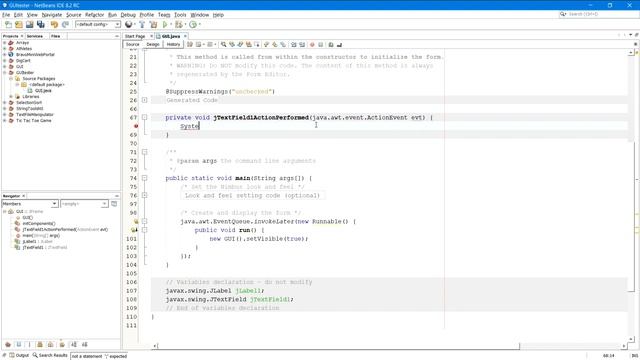Viewport: 640px width, 360px height.
Task: Collapse the Source Packages node
Action: point(11,78)
